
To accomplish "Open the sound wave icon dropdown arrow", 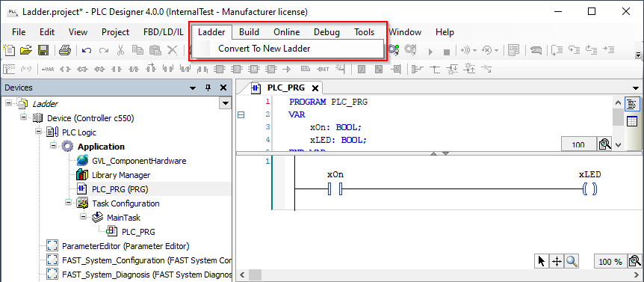I will (x=475, y=51).
